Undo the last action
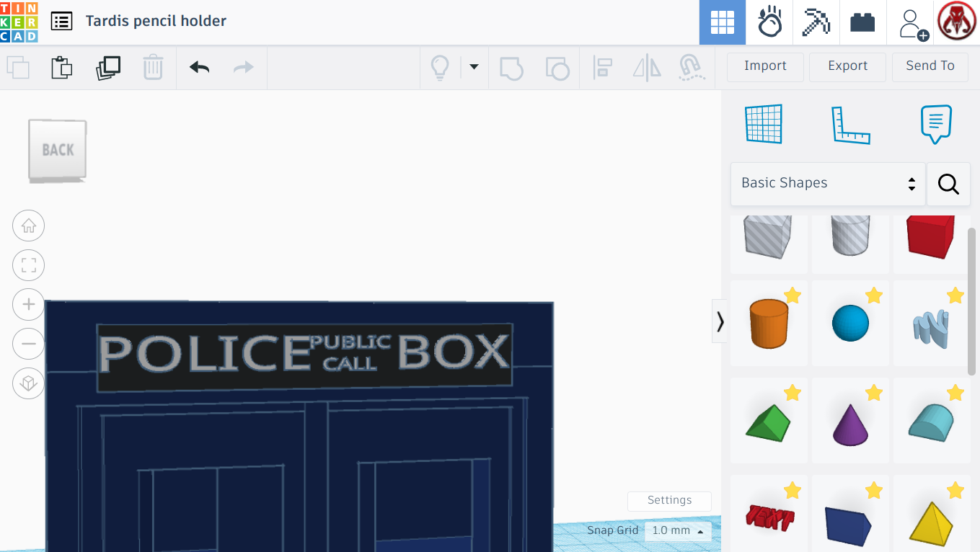The width and height of the screenshot is (980, 552). pos(199,68)
